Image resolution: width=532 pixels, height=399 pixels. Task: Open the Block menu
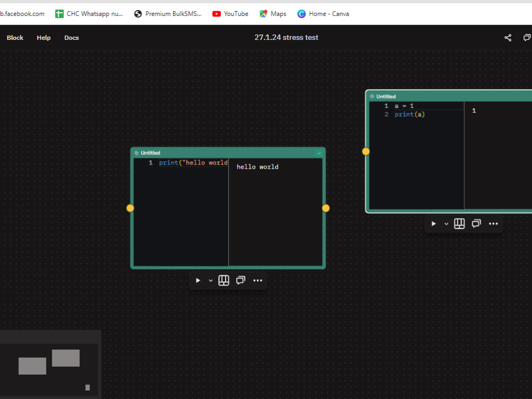(15, 38)
